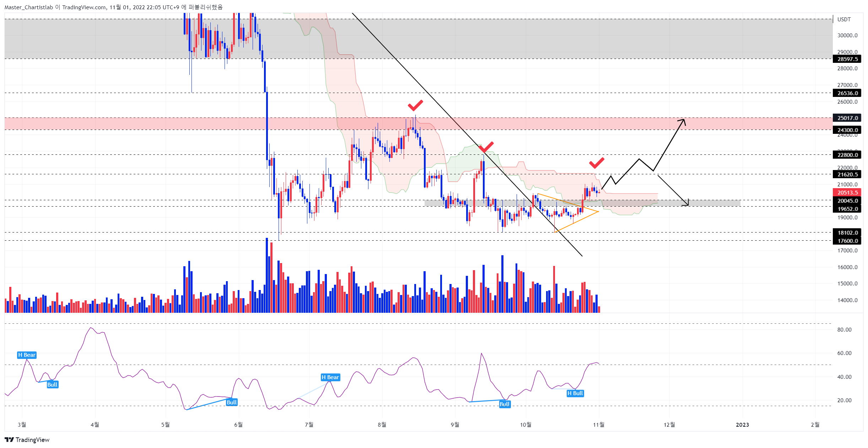
Task: Click the 28597.5 price label
Action: pyautogui.click(x=847, y=59)
